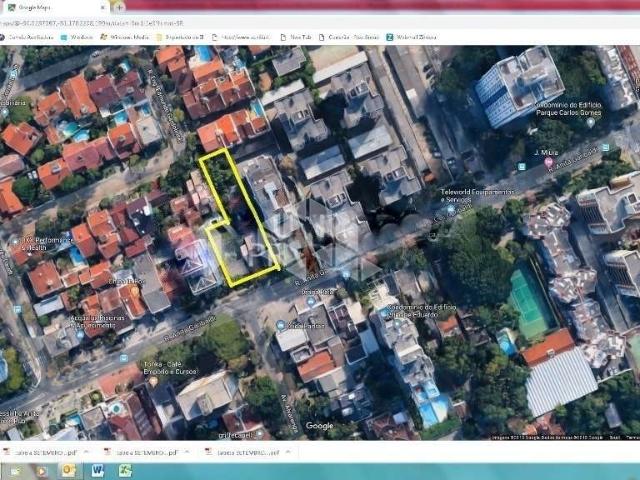Open the first downloaded tabela pdf file
Screen dimensions: 640x480
click(x=42, y=452)
